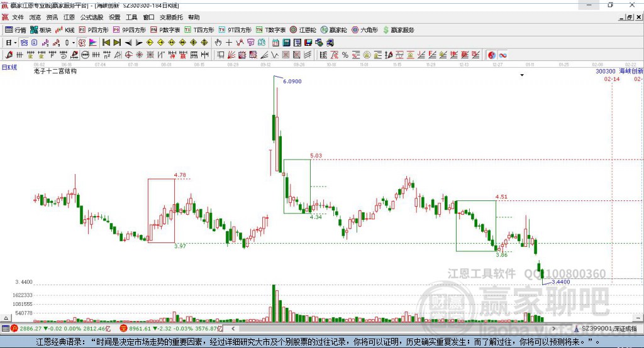Select the crosshair cursor tool
The image size is (644, 348).
tap(229, 43)
